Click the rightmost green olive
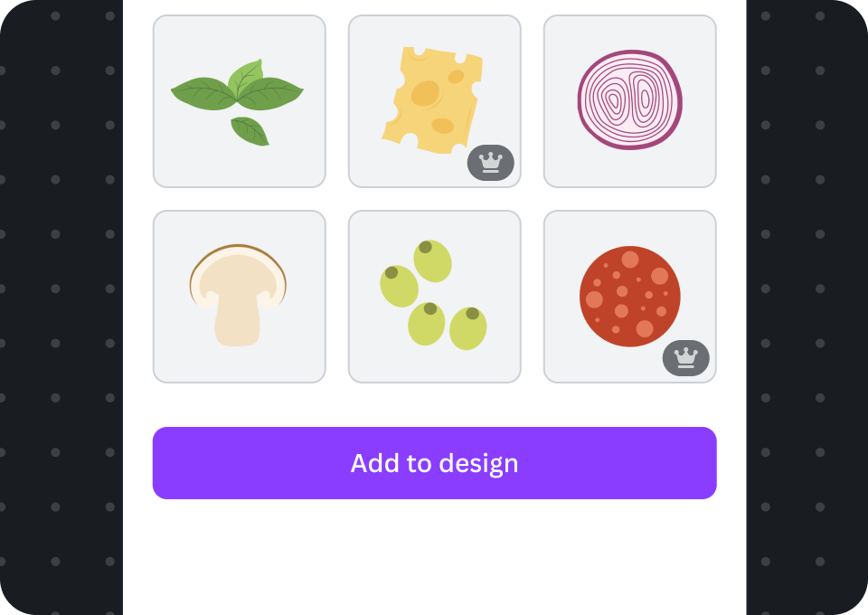 click(468, 328)
